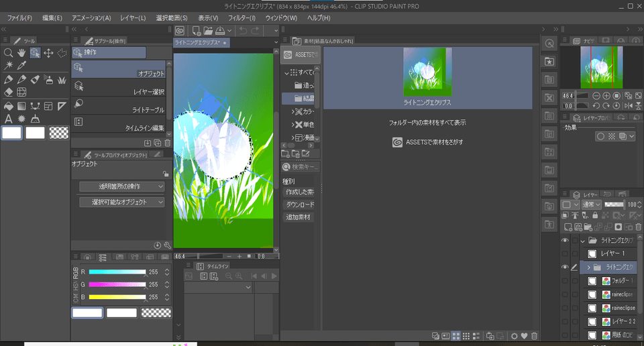
Task: Toggle the Border effect circle icon in Layer Property
Action: [x=601, y=136]
